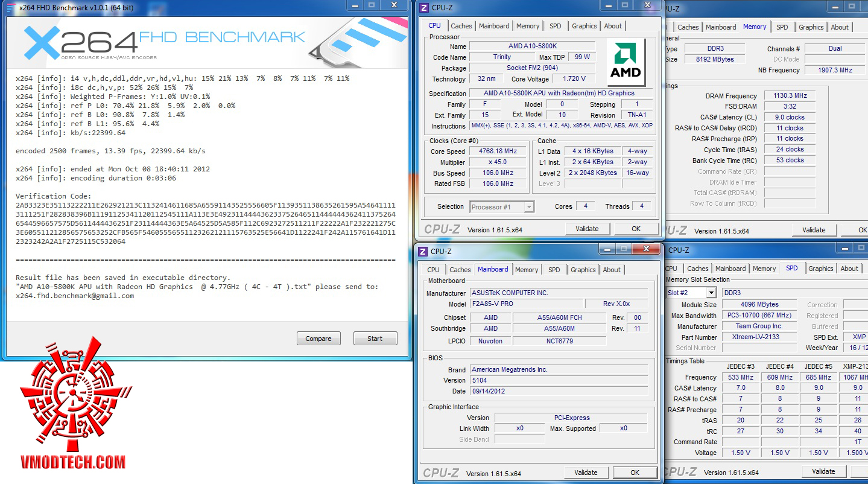Open Caches tab in the CPU-Z Mainboard window
The image size is (868, 484).
[460, 270]
